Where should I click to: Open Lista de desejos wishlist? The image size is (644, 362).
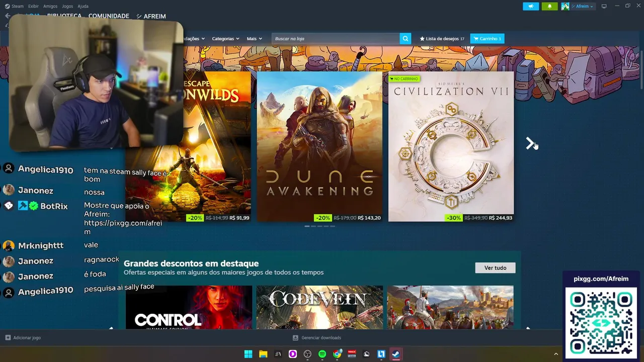click(442, 39)
